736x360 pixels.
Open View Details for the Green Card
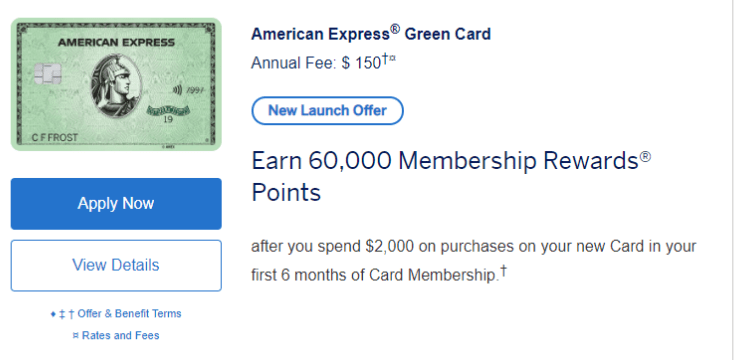point(116,265)
